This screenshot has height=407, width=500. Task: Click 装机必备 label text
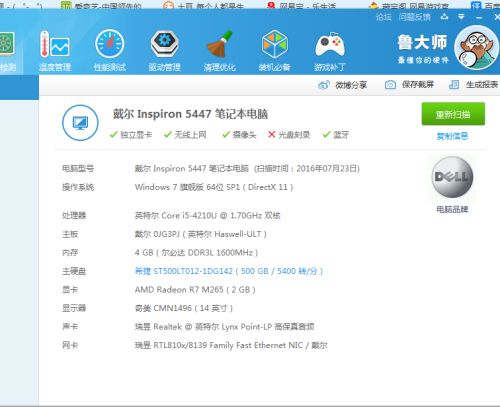(275, 67)
